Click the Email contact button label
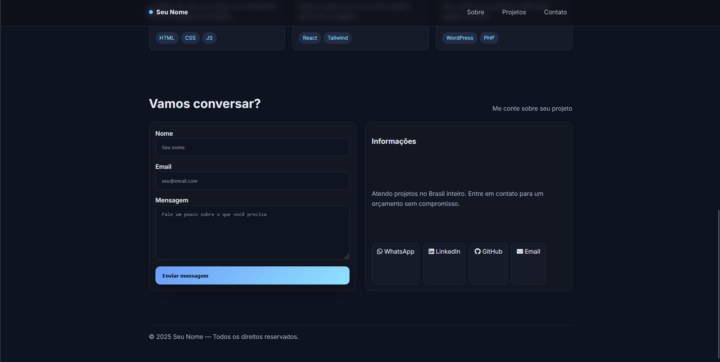 (x=532, y=252)
